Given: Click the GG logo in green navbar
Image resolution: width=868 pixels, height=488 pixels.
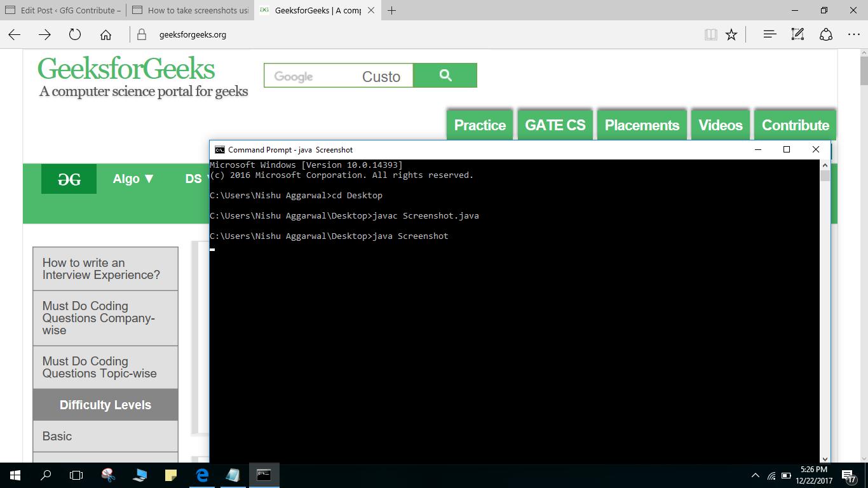Looking at the screenshot, I should pyautogui.click(x=69, y=179).
